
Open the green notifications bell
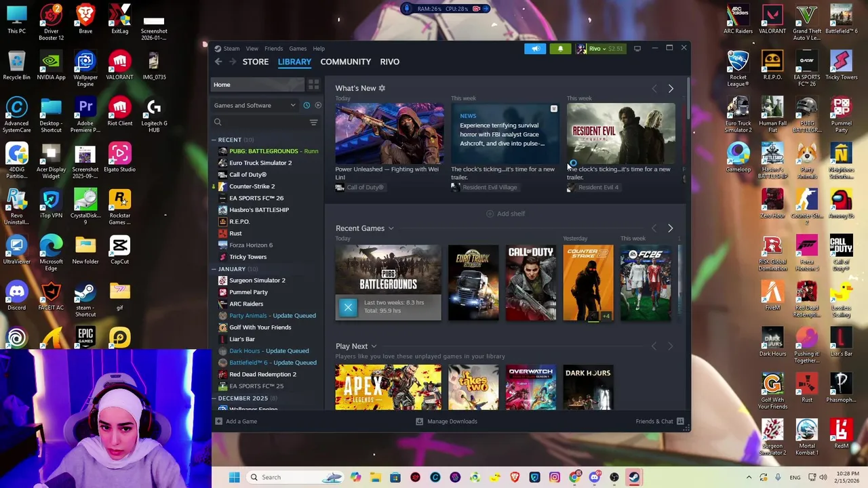560,49
